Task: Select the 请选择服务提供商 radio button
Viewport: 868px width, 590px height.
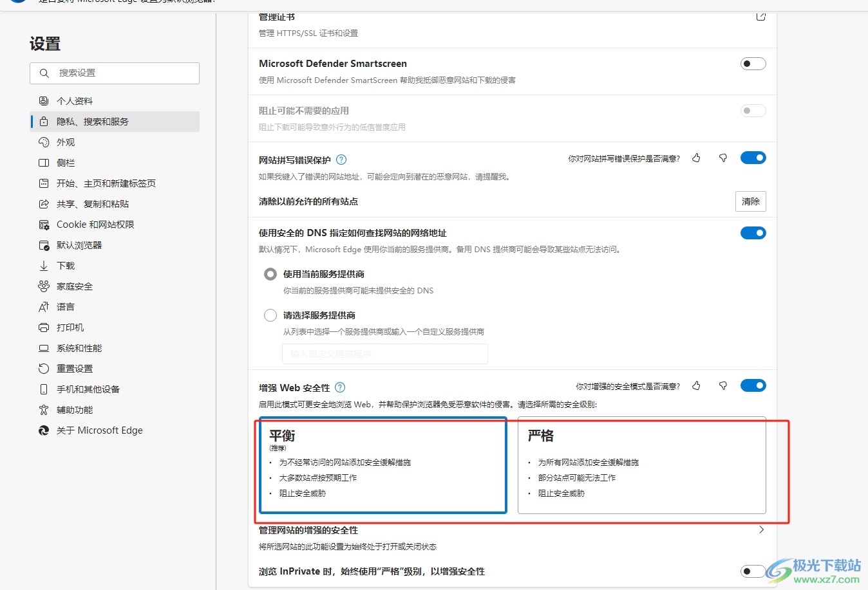Action: 270,315
